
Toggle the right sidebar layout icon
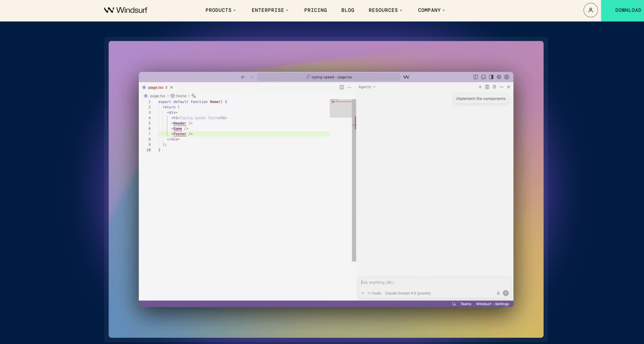tap(491, 77)
